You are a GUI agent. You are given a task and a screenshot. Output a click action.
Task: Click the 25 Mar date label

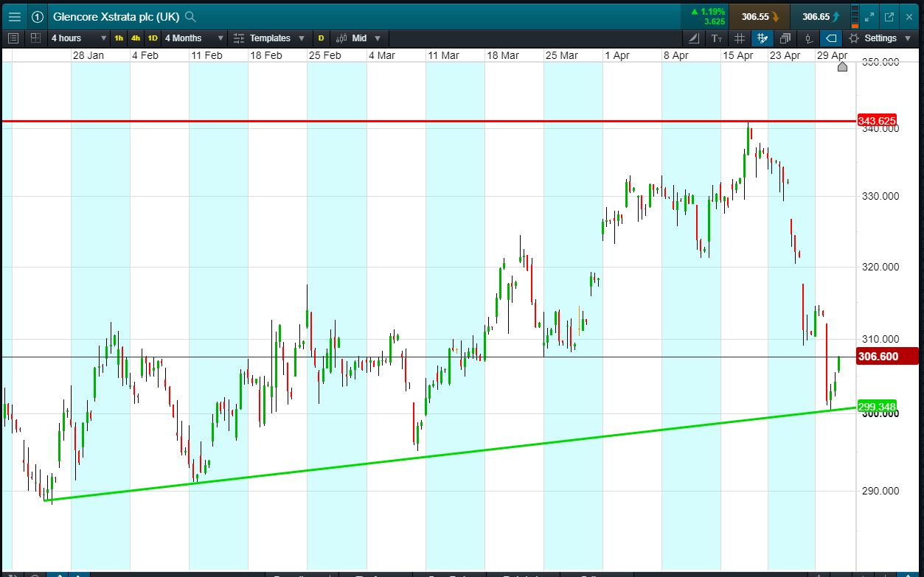click(x=561, y=55)
